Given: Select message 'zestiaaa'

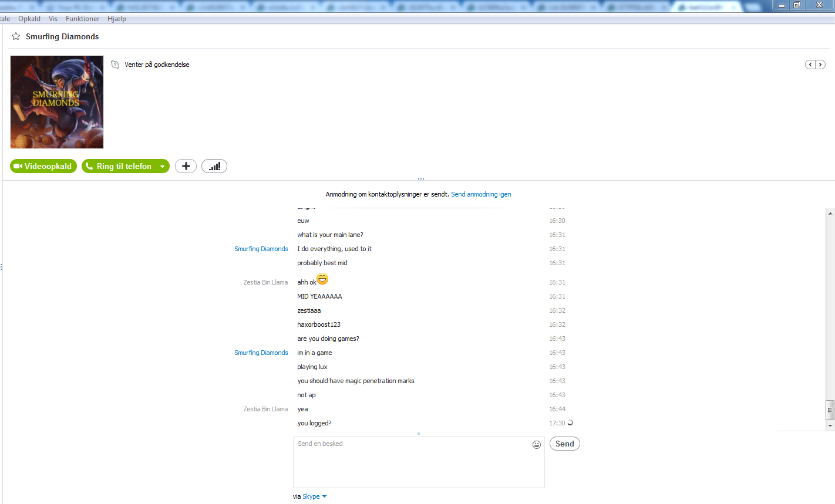Looking at the screenshot, I should tap(309, 310).
